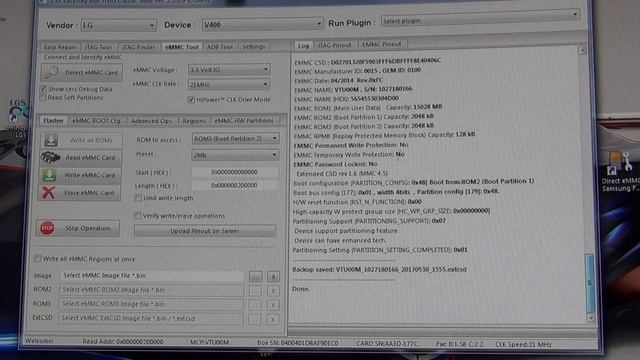The width and height of the screenshot is (640, 360).
Task: Switch to the JTAG Tool tab
Action: 98,47
